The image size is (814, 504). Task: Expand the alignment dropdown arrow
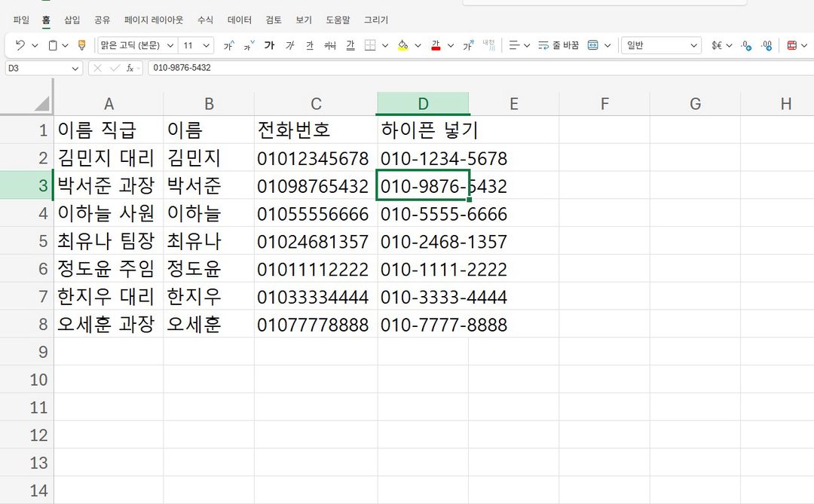click(527, 46)
